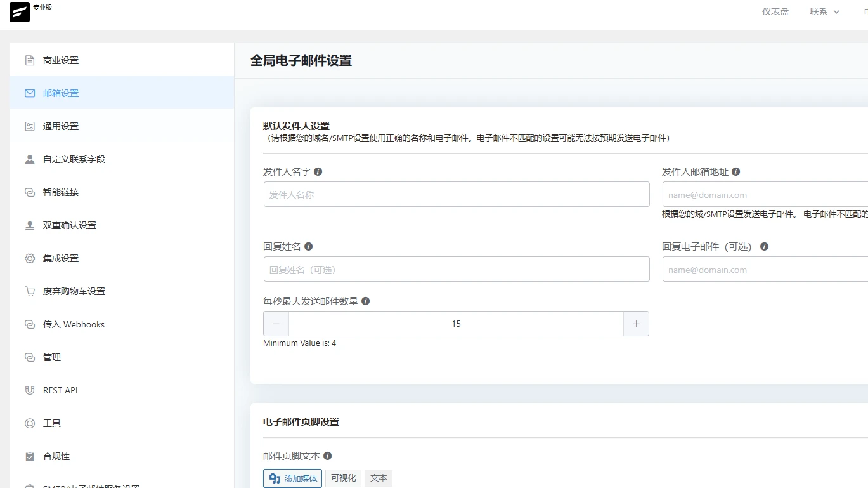Open the 工具 sidebar section

point(51,423)
